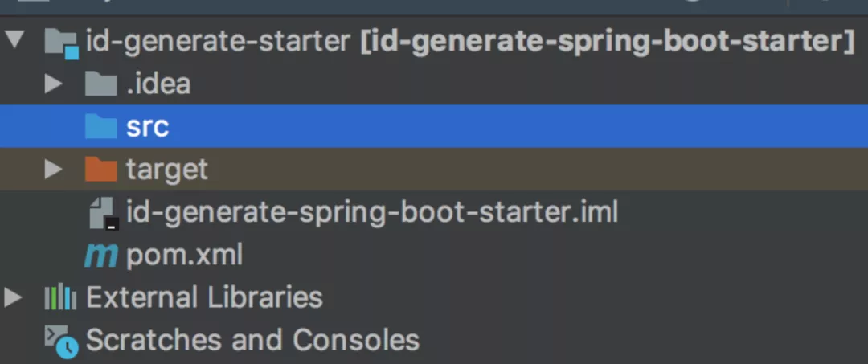Viewport: 868px width, 364px height.
Task: Select the pom.xml file name
Action: (184, 256)
